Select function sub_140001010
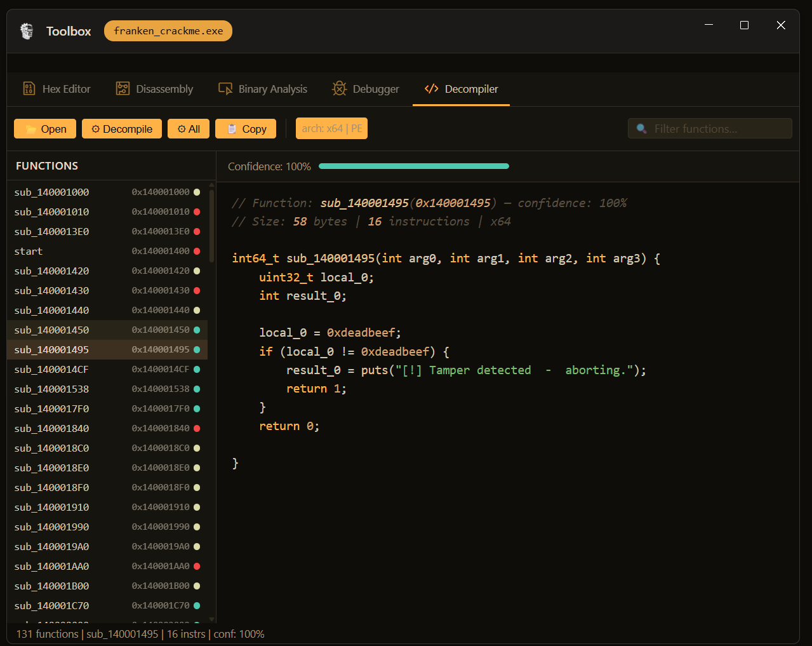 point(107,212)
